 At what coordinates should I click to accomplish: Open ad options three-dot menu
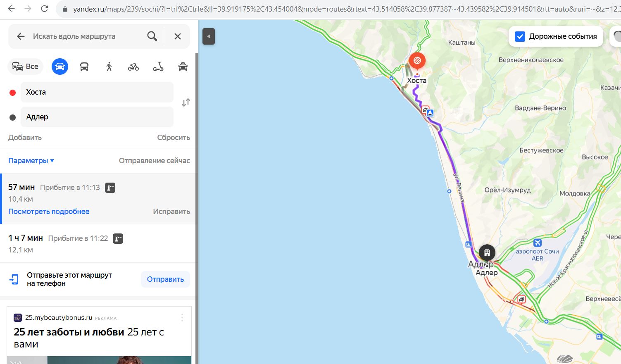(x=182, y=318)
